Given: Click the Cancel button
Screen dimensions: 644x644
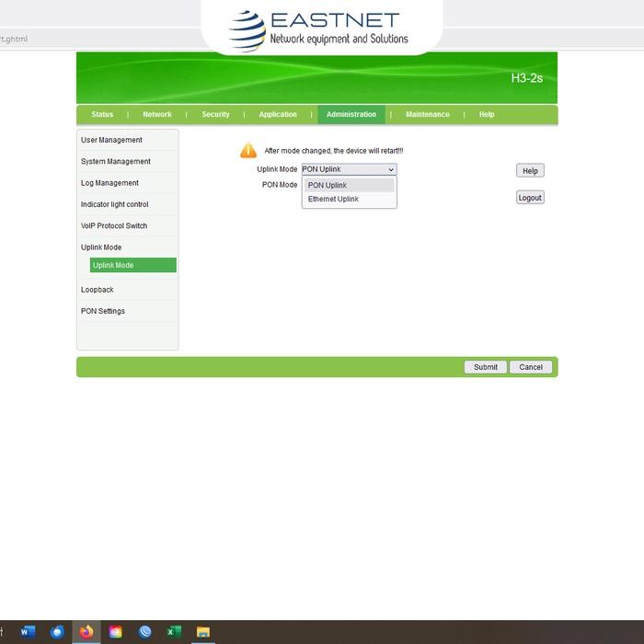Looking at the screenshot, I should (531, 367).
